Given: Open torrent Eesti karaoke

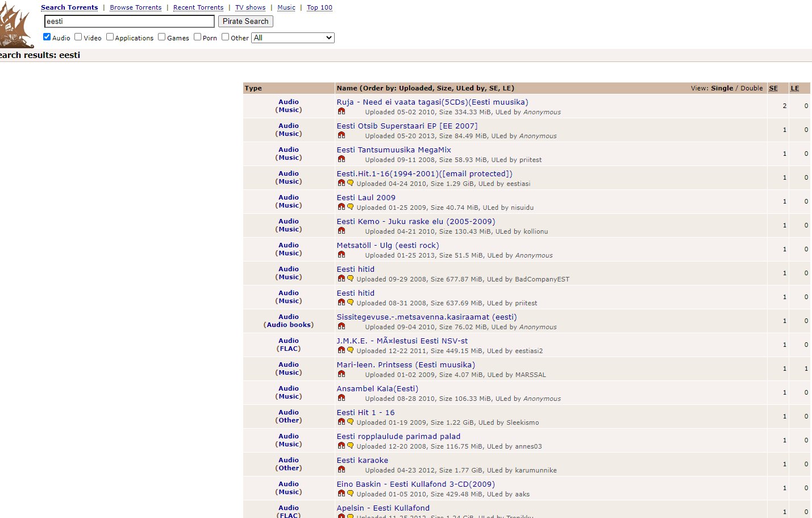Looking at the screenshot, I should coord(363,461).
